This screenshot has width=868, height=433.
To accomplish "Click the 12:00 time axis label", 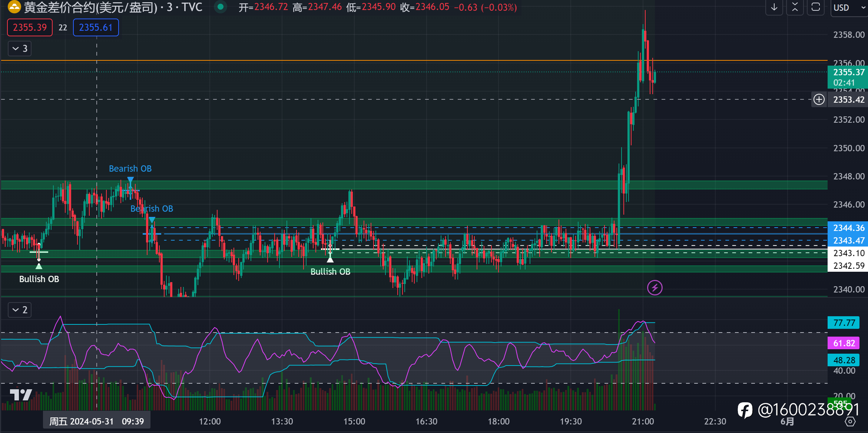I will point(210,422).
